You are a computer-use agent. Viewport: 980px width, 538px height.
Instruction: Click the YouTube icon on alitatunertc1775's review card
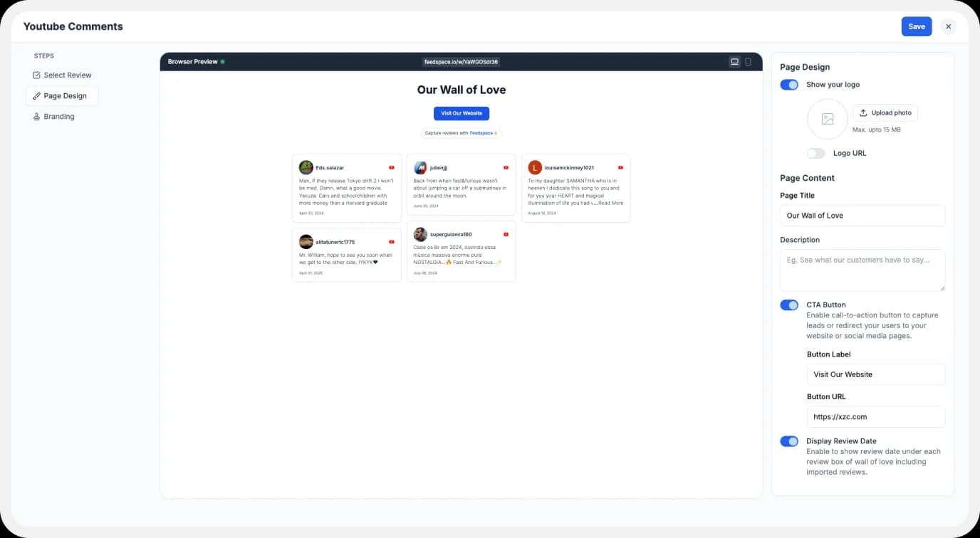pos(391,242)
